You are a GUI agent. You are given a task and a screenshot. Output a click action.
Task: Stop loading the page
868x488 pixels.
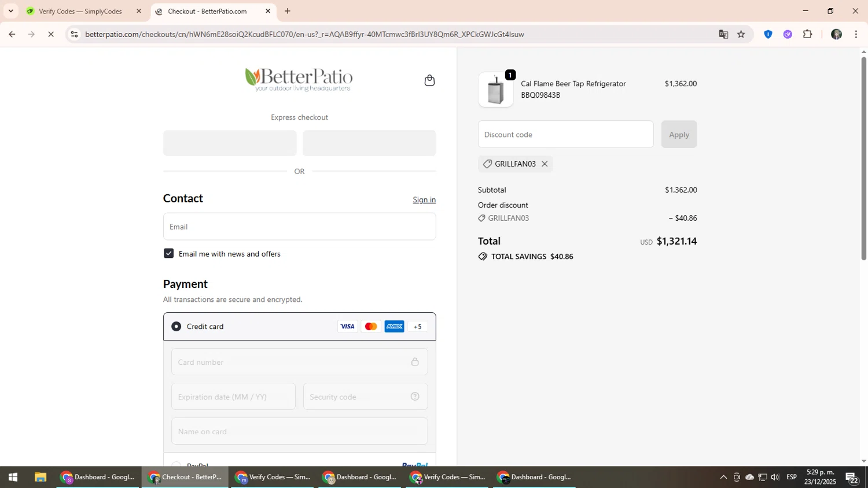51,34
